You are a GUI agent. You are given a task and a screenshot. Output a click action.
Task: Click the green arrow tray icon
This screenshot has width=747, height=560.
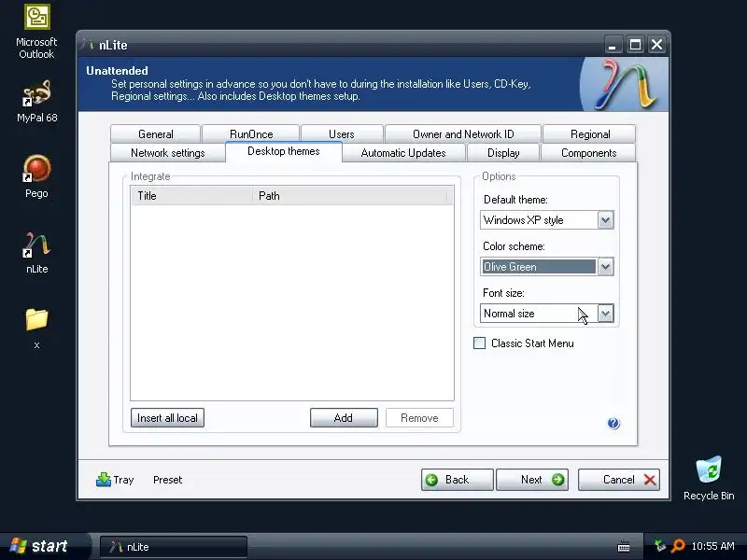click(x=660, y=546)
